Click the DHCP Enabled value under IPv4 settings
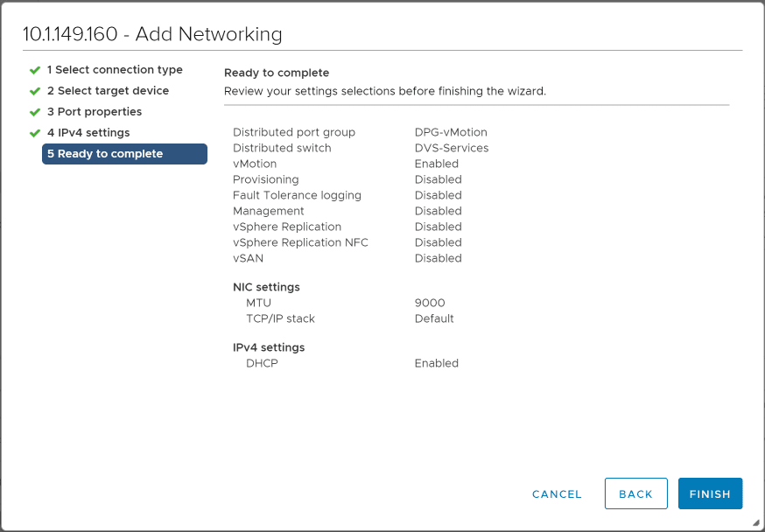This screenshot has width=765, height=532. coord(436,363)
